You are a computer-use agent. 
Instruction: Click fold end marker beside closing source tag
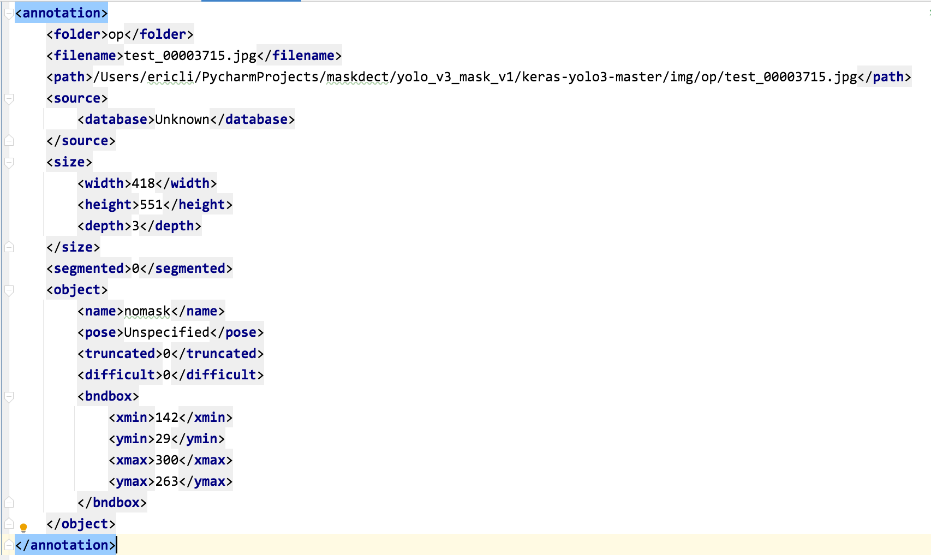[9, 141]
